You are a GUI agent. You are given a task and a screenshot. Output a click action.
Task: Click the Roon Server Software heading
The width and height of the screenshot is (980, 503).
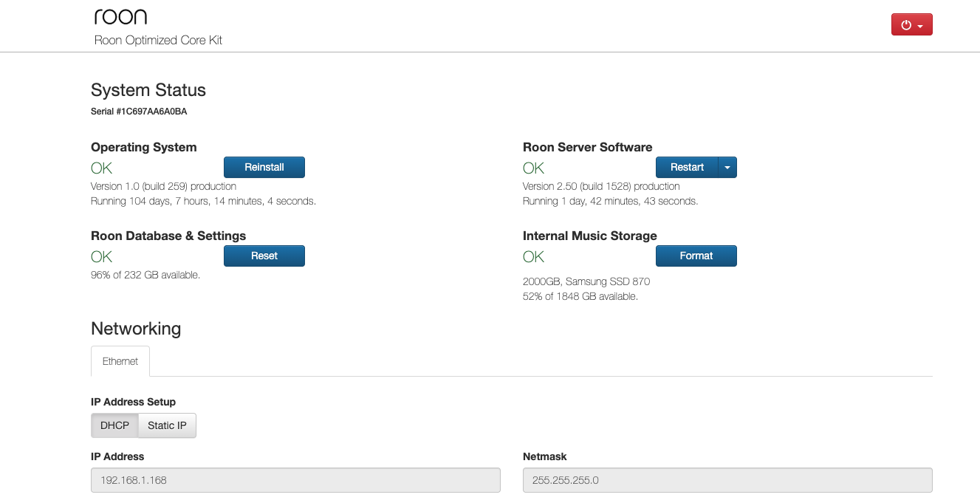pyautogui.click(x=588, y=147)
